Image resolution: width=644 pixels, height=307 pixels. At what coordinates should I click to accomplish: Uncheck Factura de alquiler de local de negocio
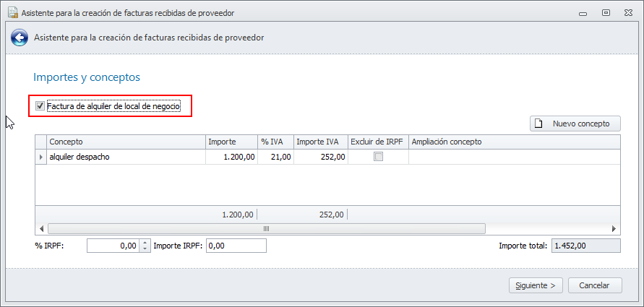click(40, 106)
